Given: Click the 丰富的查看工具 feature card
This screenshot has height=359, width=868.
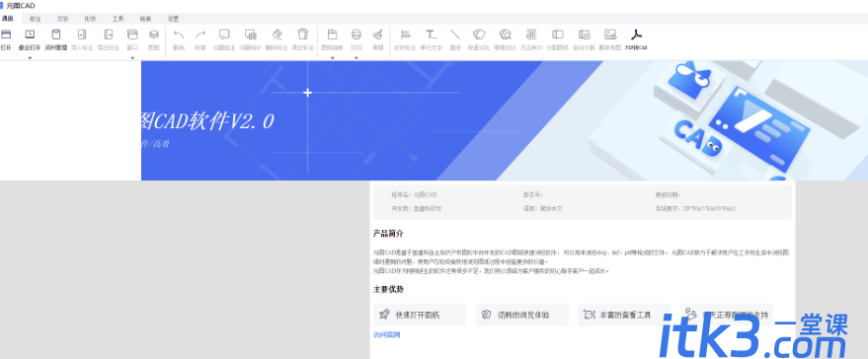Looking at the screenshot, I should (624, 315).
